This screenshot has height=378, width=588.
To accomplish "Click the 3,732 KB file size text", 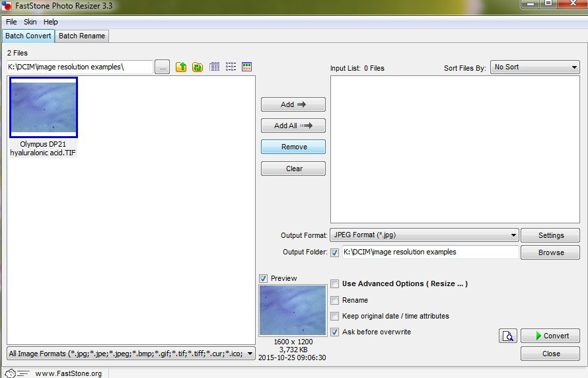I will (x=293, y=350).
